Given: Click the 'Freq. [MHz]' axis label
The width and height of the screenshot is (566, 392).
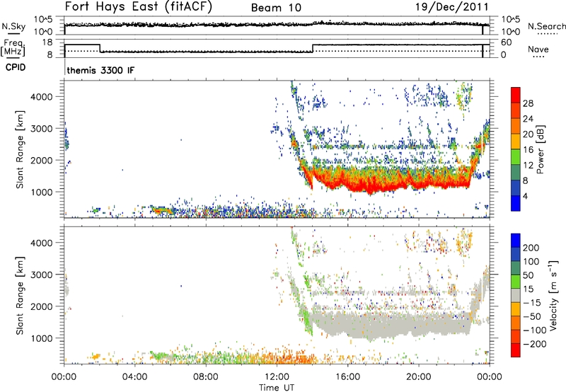Looking at the screenshot, I should tap(13, 47).
